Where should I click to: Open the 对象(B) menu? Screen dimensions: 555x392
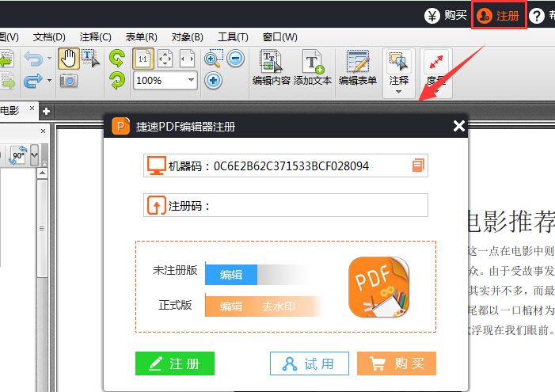pyautogui.click(x=187, y=37)
